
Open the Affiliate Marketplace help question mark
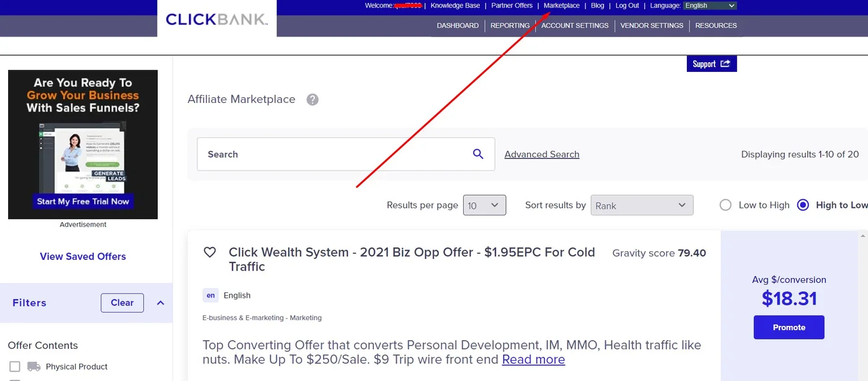(312, 99)
